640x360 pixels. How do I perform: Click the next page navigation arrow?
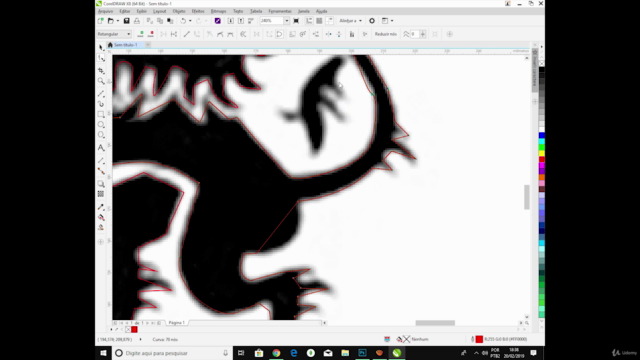coord(148,323)
